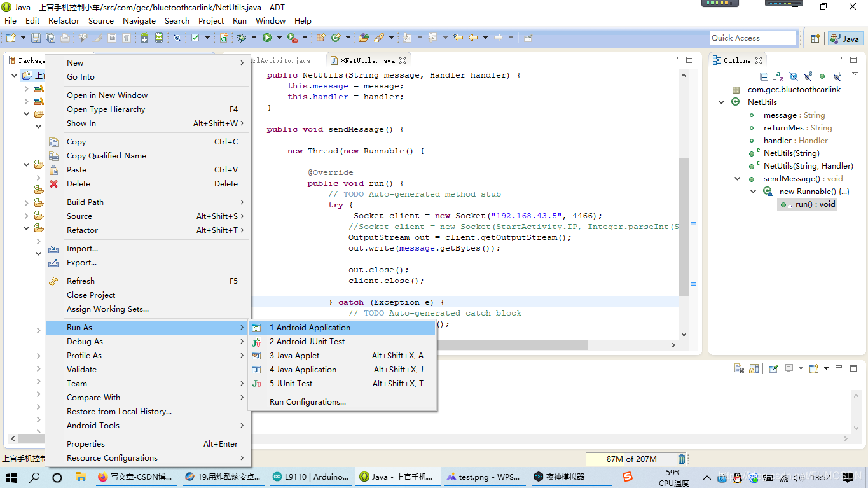The height and width of the screenshot is (488, 868).
Task: Open the Android Virtual Device Manager icon
Action: pyautogui.click(x=158, y=38)
